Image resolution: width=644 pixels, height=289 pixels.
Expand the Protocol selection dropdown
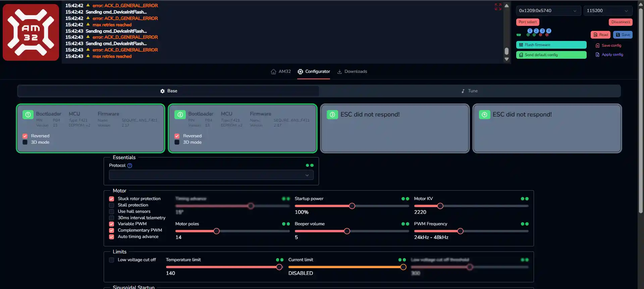click(x=211, y=175)
